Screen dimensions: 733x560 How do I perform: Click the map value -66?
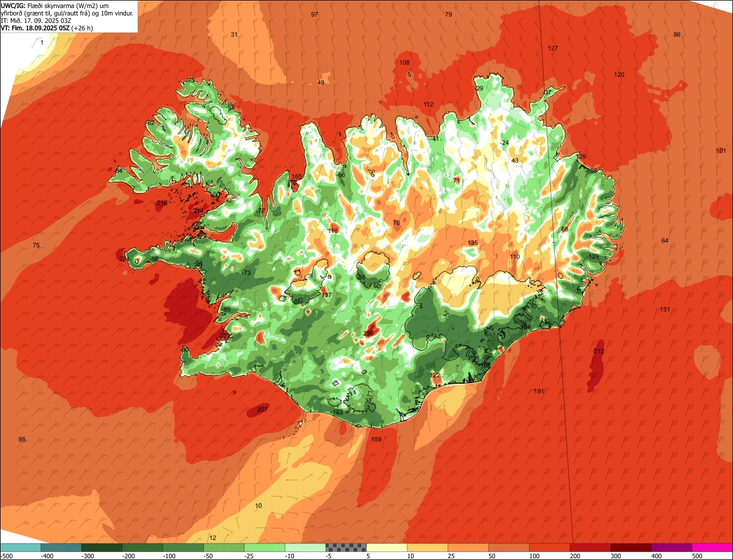(x=341, y=175)
